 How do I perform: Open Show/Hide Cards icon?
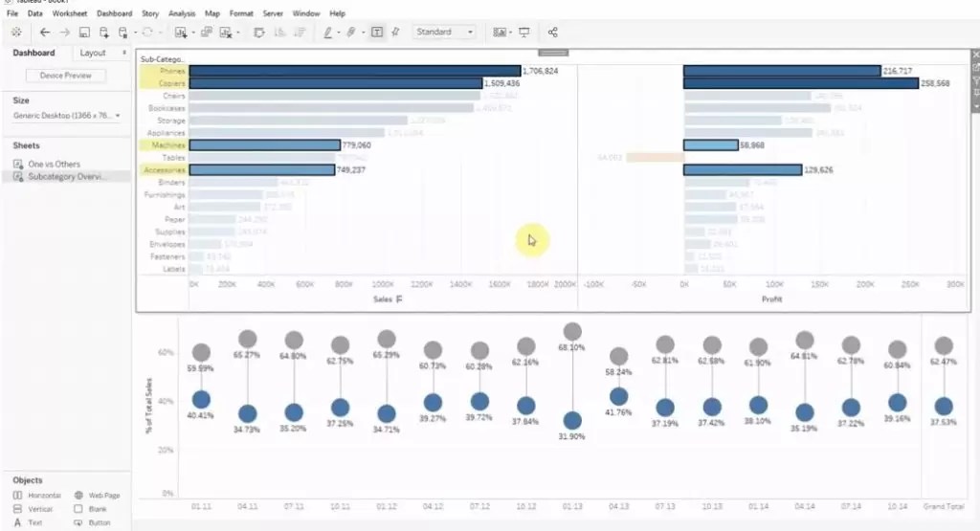[x=499, y=32]
